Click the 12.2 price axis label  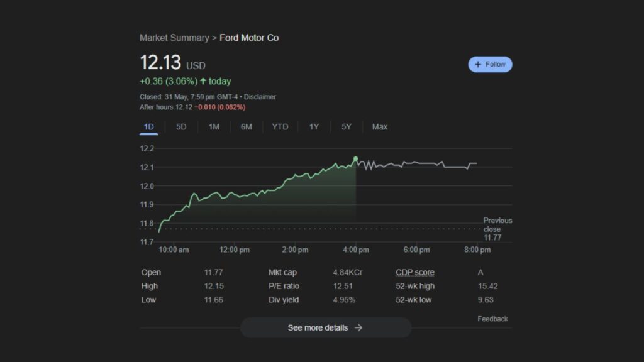pyautogui.click(x=147, y=148)
